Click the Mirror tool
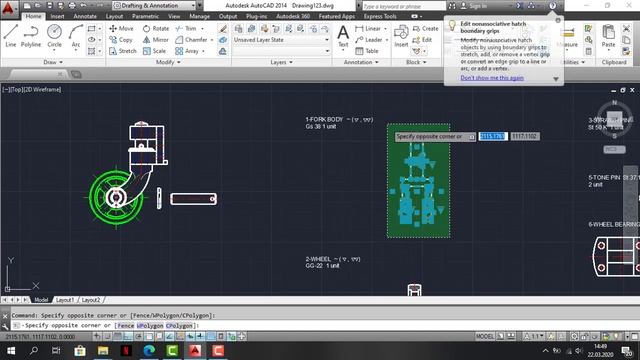This screenshot has height=360, width=640. coord(156,40)
